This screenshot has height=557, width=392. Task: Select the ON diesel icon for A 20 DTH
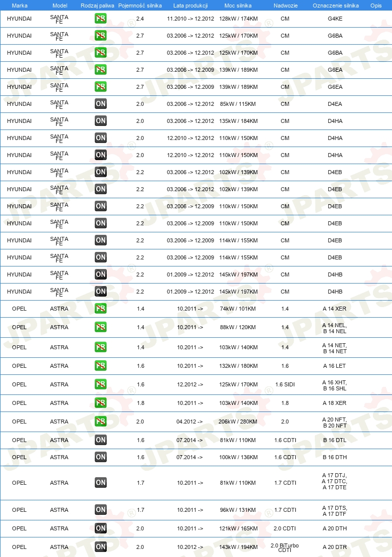tap(101, 528)
